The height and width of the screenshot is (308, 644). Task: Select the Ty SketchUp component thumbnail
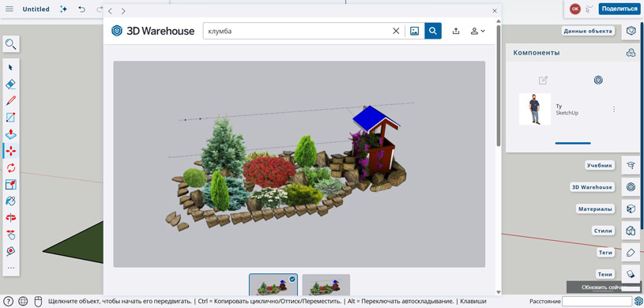tap(535, 109)
